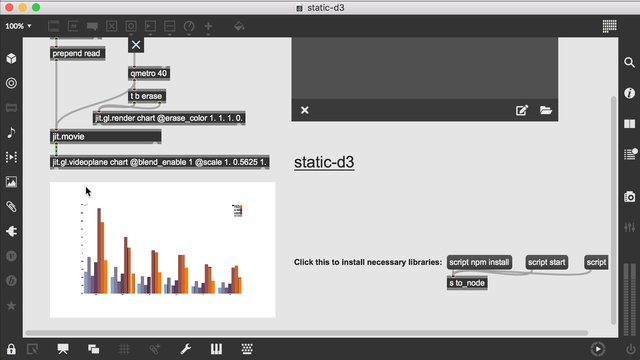This screenshot has width=640, height=360.
Task: Open the plug-ins icon in left sidebar
Action: point(11,231)
